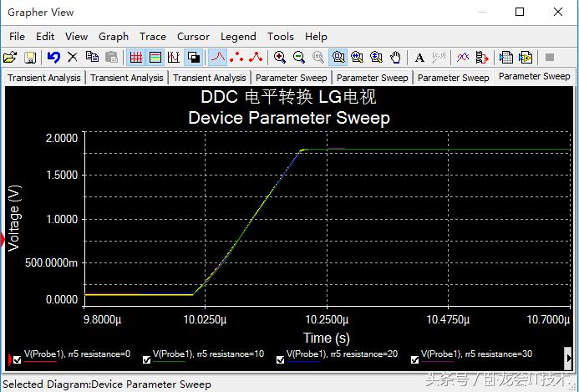Click the Delete X icon in toolbar
Image resolution: width=579 pixels, height=392 pixels.
coord(73,58)
